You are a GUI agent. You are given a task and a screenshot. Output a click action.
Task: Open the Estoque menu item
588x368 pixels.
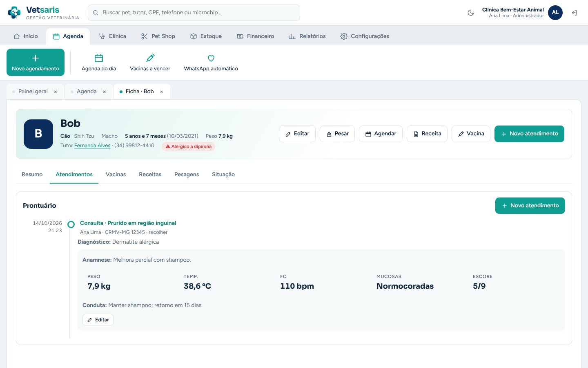tap(206, 36)
